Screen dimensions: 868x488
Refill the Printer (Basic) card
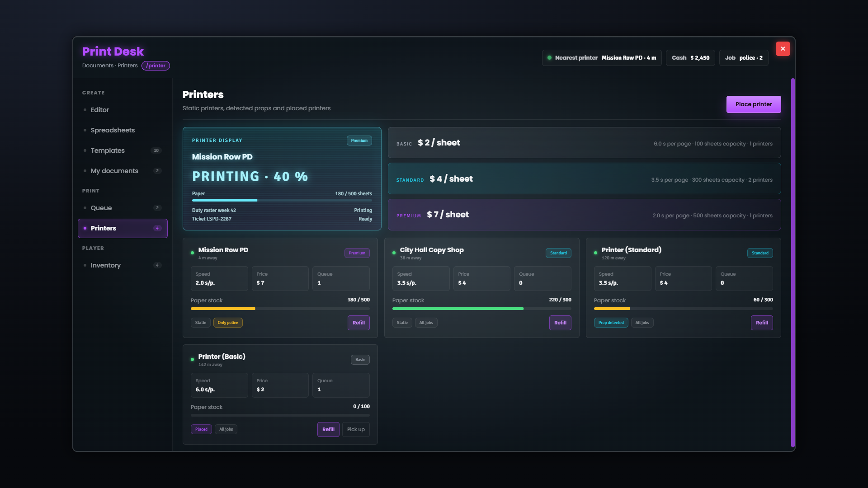point(328,429)
